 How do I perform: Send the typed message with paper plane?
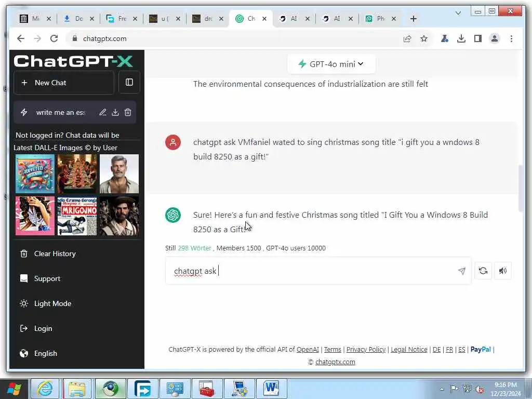coord(461,271)
